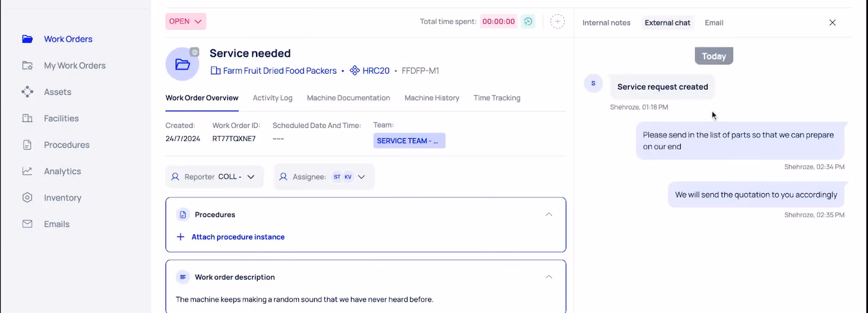The width and height of the screenshot is (868, 313).
Task: Switch to Activity Log tab
Action: click(272, 98)
